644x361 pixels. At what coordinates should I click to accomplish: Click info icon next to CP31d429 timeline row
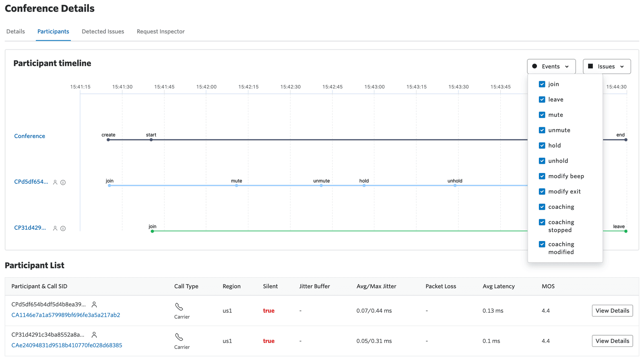pyautogui.click(x=63, y=228)
